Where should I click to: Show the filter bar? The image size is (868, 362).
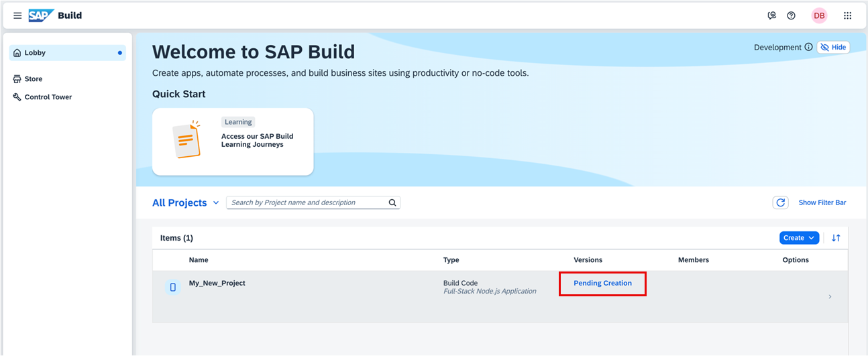(822, 202)
